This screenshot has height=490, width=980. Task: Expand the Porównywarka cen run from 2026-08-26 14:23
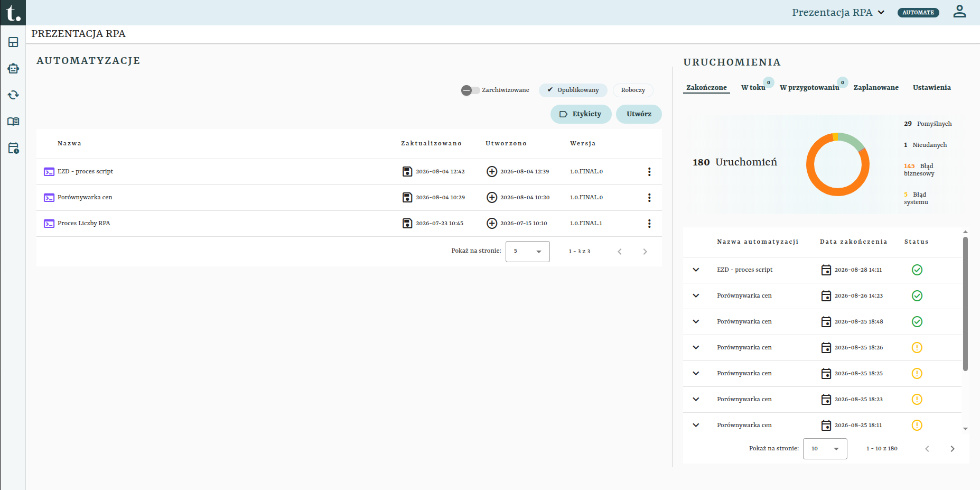pos(696,296)
